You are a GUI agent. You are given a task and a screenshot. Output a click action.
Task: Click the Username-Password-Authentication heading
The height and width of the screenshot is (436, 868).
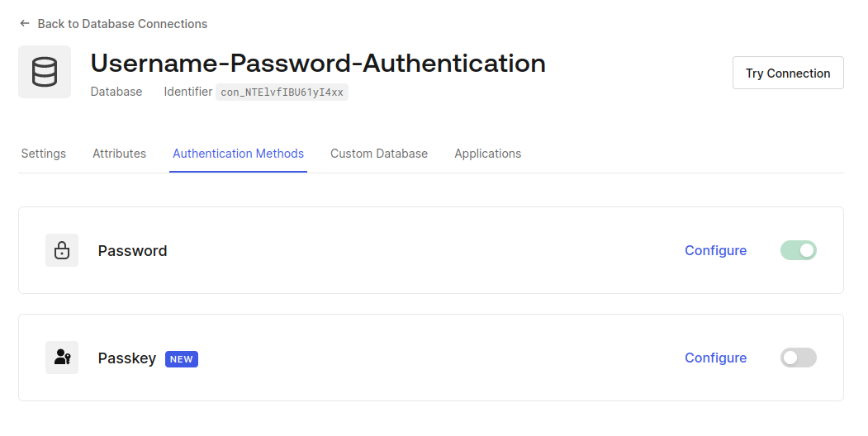pyautogui.click(x=318, y=63)
